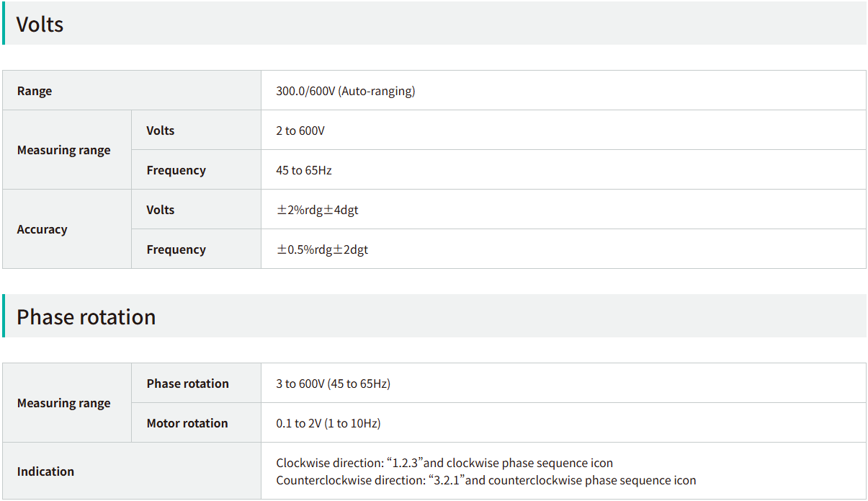Select Frequency sub-label under Measuring range
This screenshot has height=501, width=868.
176,170
